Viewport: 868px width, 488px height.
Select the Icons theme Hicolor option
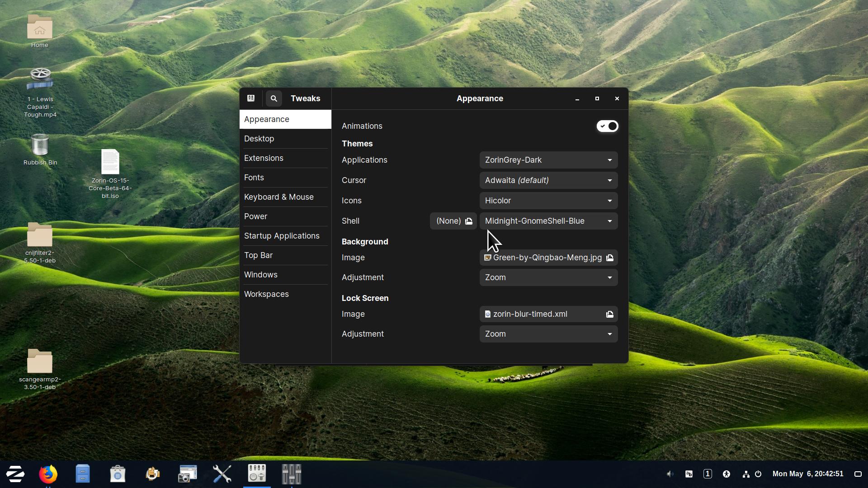click(548, 200)
